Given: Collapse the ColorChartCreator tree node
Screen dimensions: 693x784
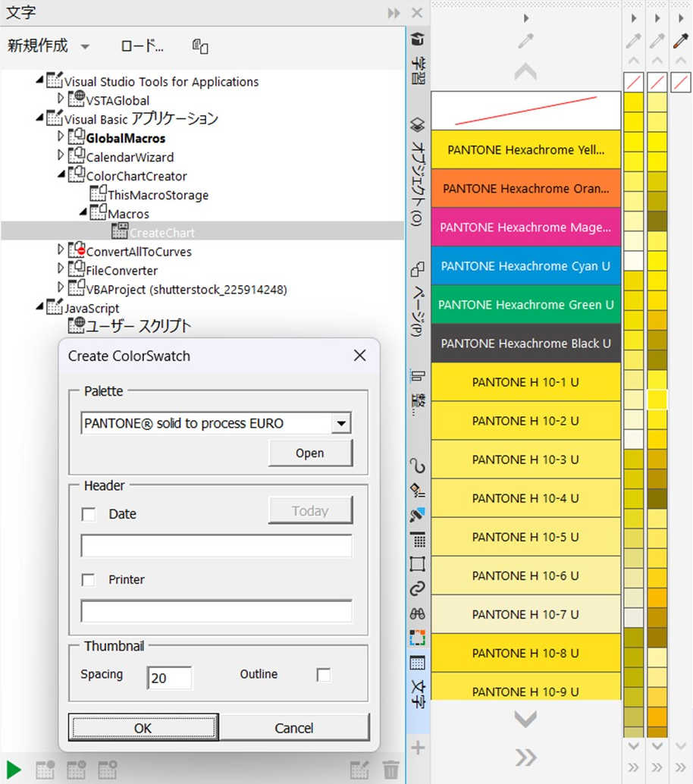Looking at the screenshot, I should [x=61, y=174].
